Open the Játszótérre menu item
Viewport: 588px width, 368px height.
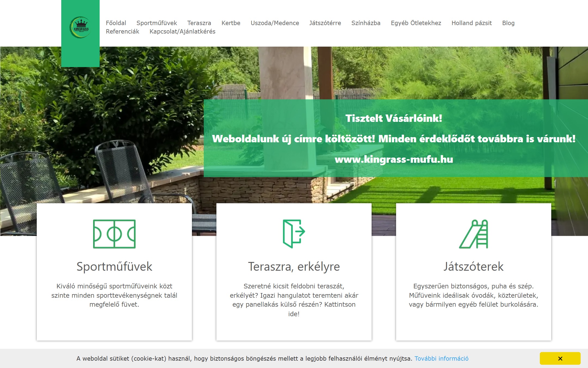325,23
